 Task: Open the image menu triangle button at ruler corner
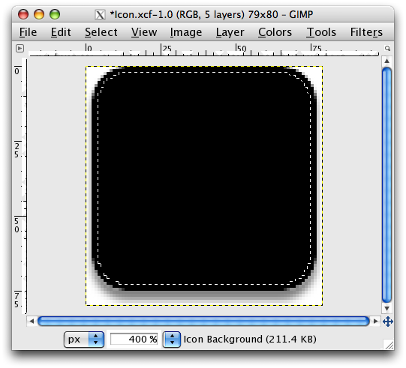[x=20, y=48]
